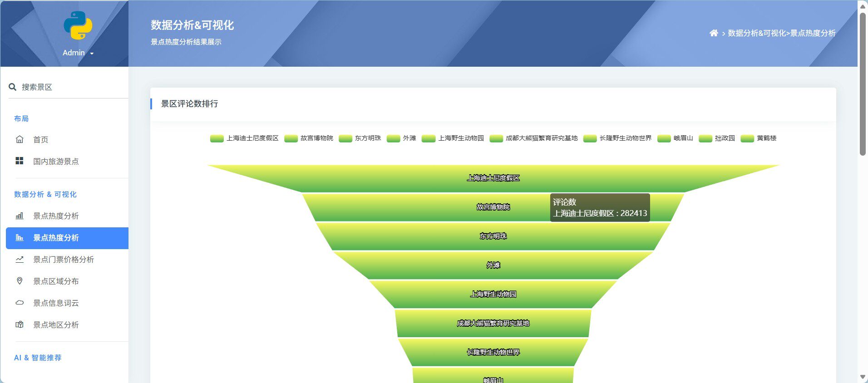Toggle the 外滩 legend entry
Image resolution: width=868 pixels, height=383 pixels.
point(401,138)
